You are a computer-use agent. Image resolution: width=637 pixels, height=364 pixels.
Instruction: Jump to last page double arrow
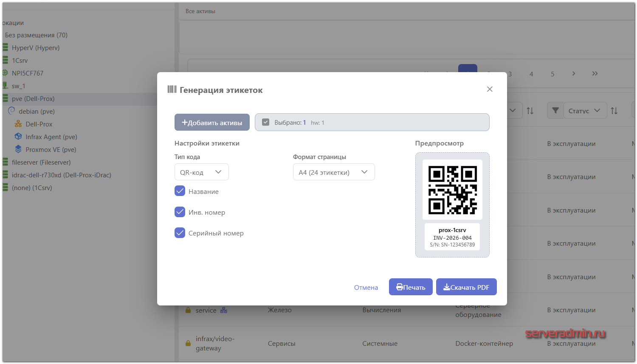595,74
